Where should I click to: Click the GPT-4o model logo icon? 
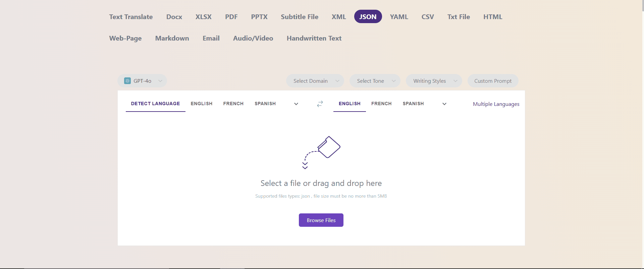(x=127, y=81)
